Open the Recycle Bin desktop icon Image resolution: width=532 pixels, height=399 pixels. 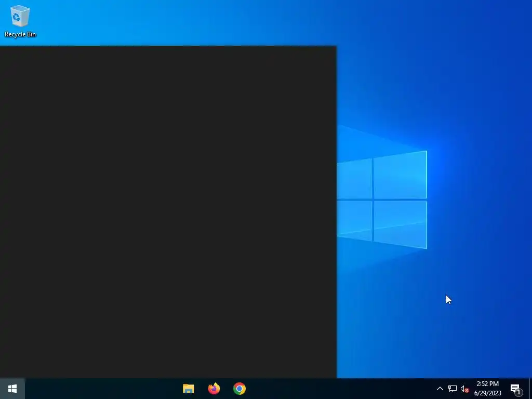pyautogui.click(x=20, y=21)
